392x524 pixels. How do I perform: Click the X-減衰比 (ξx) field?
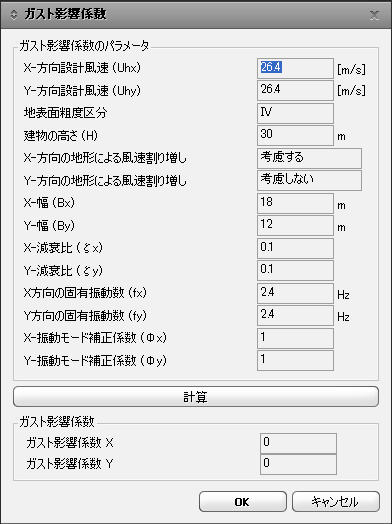pos(295,248)
